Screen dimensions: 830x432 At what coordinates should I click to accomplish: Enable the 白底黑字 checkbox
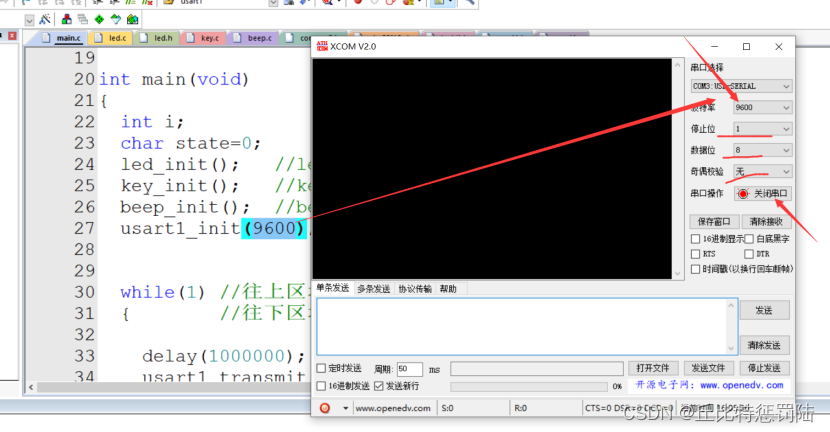click(749, 239)
